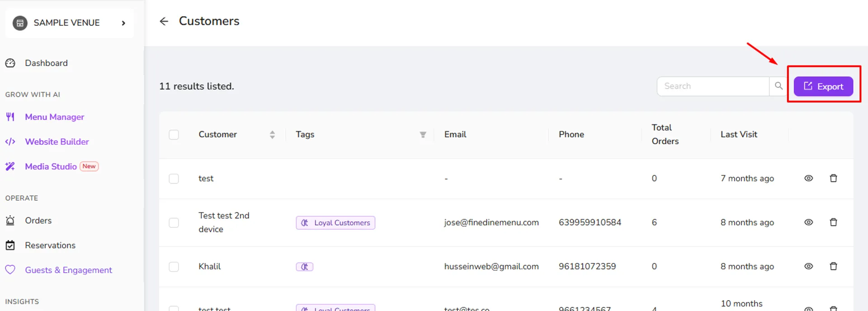This screenshot has width=868, height=311.
Task: Click phone number 639959910584
Action: coord(590,222)
